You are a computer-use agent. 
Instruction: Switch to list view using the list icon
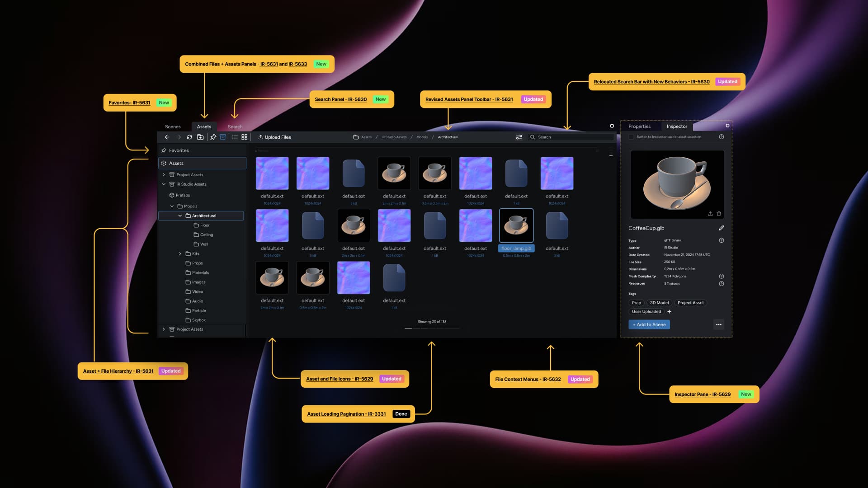click(x=234, y=137)
